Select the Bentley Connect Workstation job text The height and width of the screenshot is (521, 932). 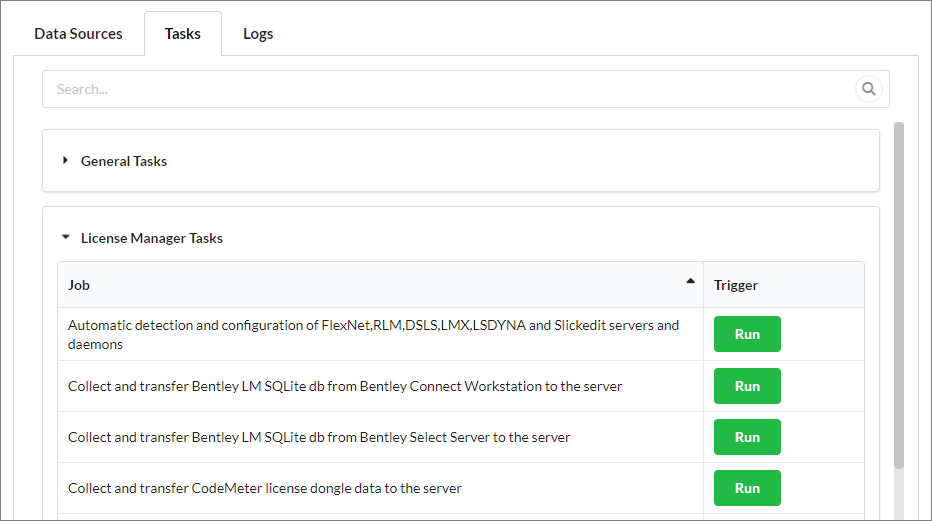tap(345, 386)
